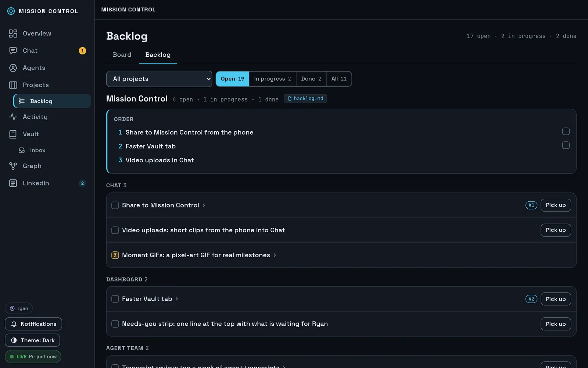Pick up the Video uploads task

click(556, 230)
